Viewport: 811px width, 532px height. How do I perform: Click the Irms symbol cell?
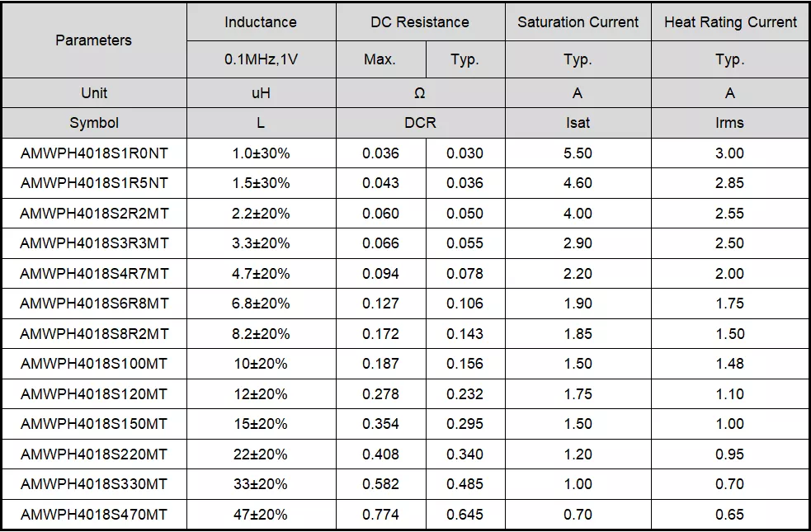tap(730, 123)
